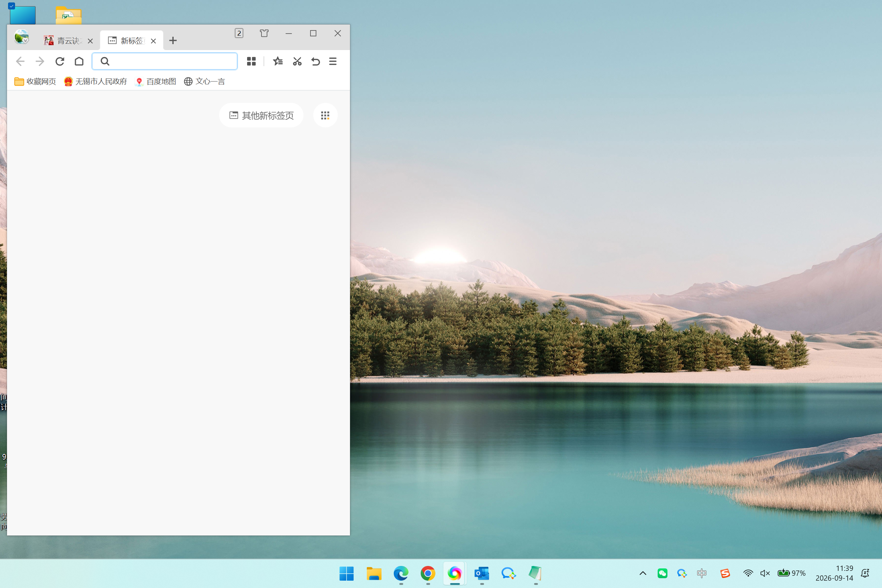Focus the address search bar
Screen dimensions: 882x588
pos(164,61)
